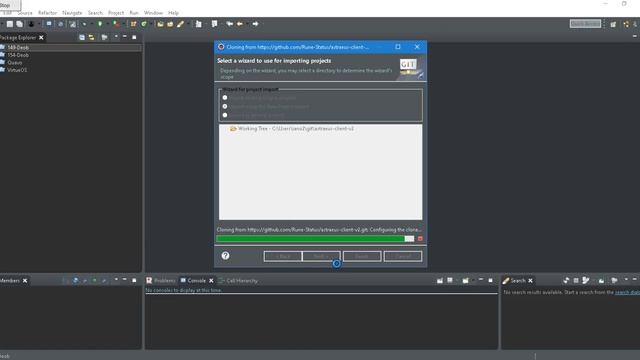Switch to the Call Hierarchy tab

coord(238,281)
